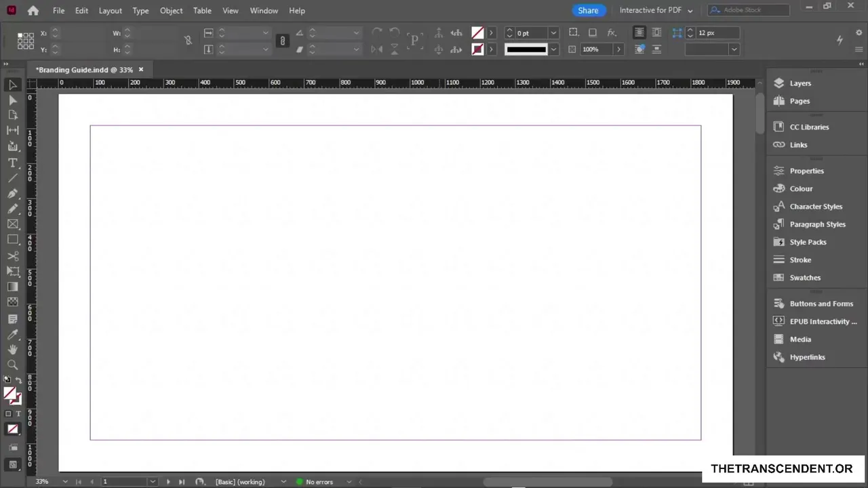The height and width of the screenshot is (488, 868).
Task: Close the Branding Guide.indd tab
Action: pos(141,69)
